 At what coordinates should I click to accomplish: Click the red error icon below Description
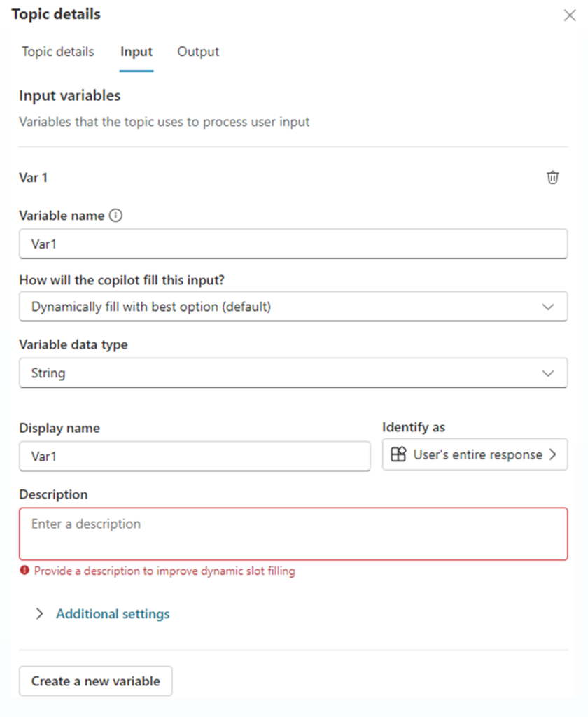25,571
